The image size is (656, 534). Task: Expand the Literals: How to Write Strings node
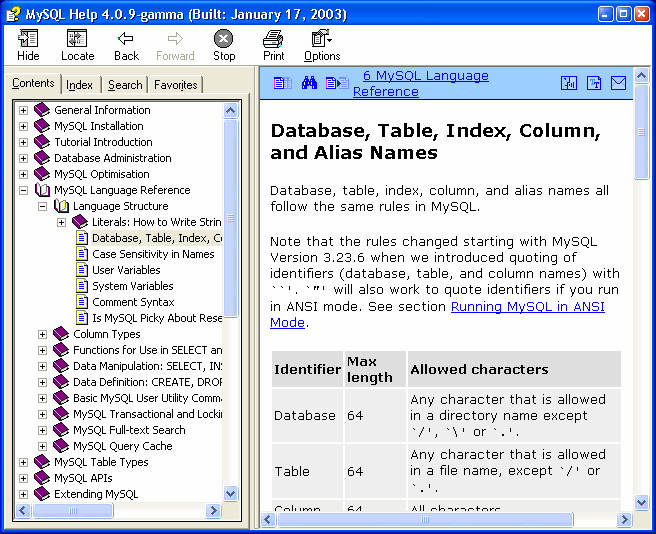62,222
